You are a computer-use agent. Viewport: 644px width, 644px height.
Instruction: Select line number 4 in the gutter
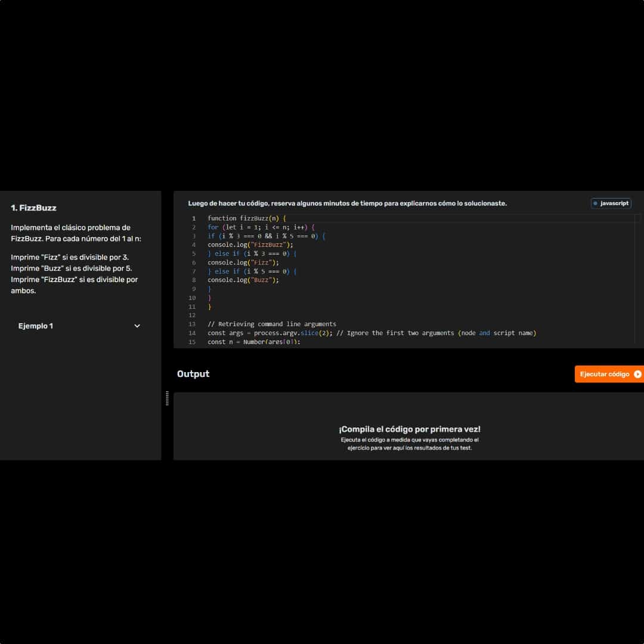[x=193, y=244]
